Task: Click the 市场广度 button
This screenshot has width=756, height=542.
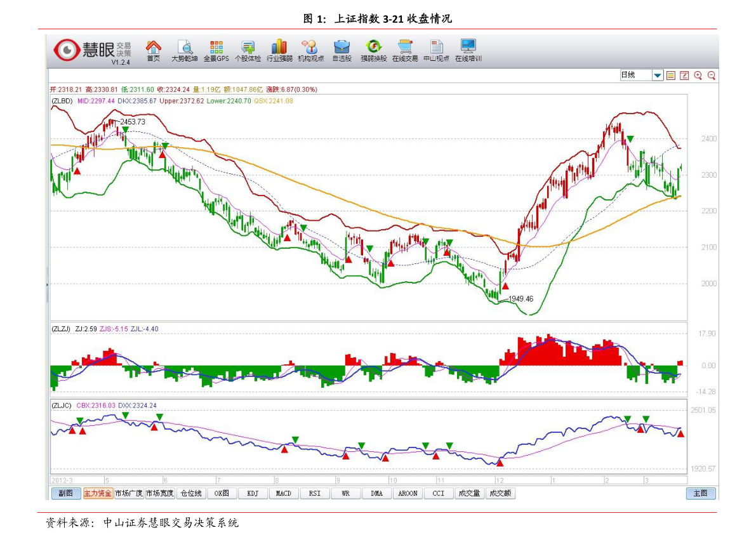Action: pos(129,493)
